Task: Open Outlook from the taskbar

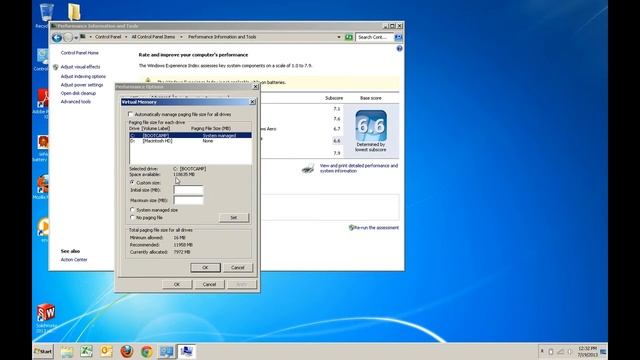Action: tap(106, 351)
